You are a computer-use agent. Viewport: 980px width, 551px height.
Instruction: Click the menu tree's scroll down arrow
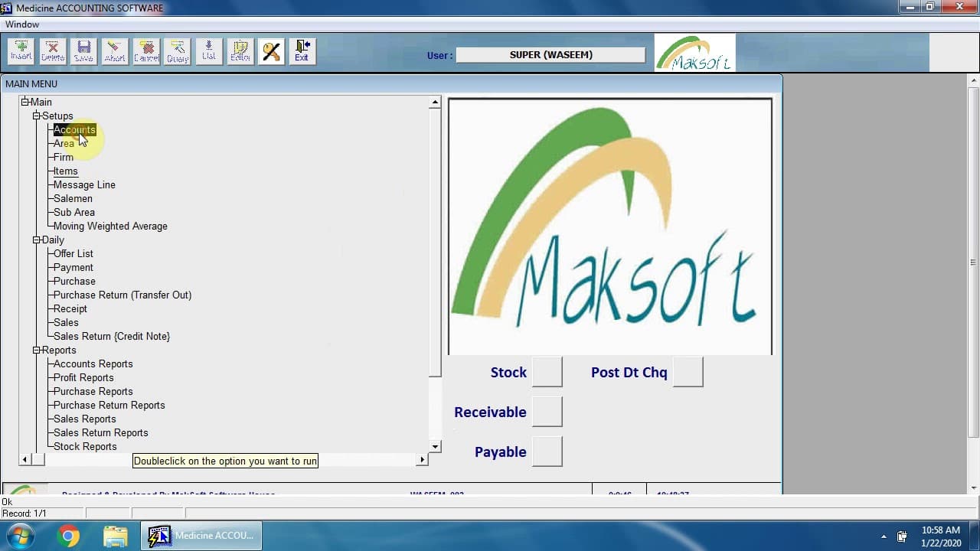click(x=435, y=446)
